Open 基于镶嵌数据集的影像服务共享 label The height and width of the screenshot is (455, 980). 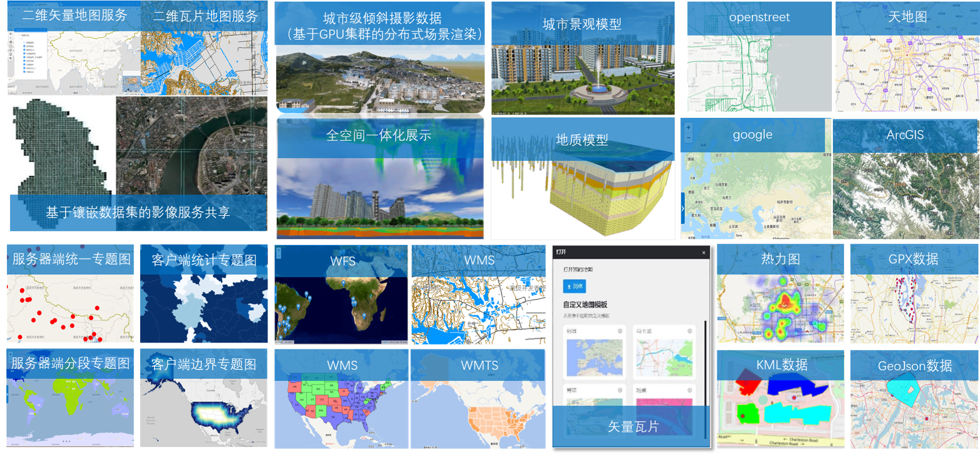[x=138, y=213]
